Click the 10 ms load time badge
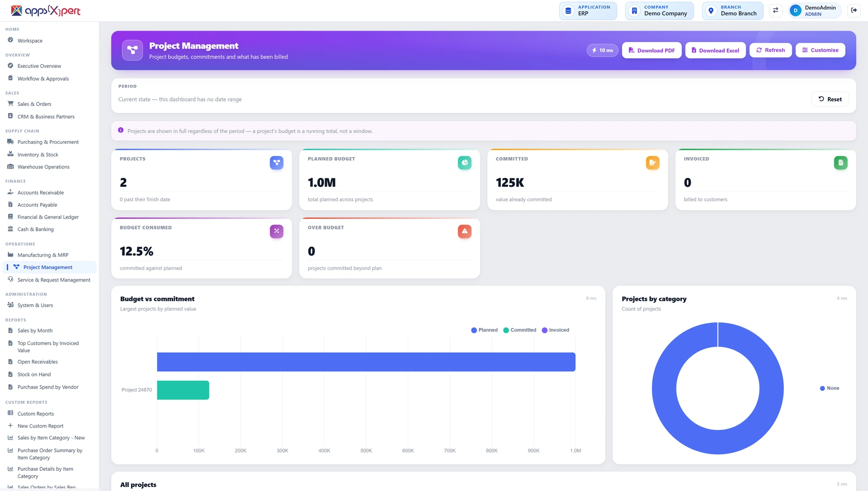The image size is (868, 491). 602,50
